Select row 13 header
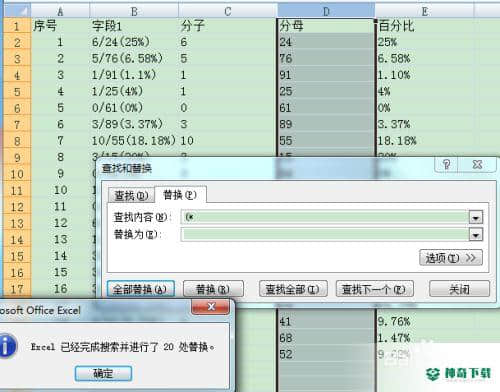 (x=17, y=223)
